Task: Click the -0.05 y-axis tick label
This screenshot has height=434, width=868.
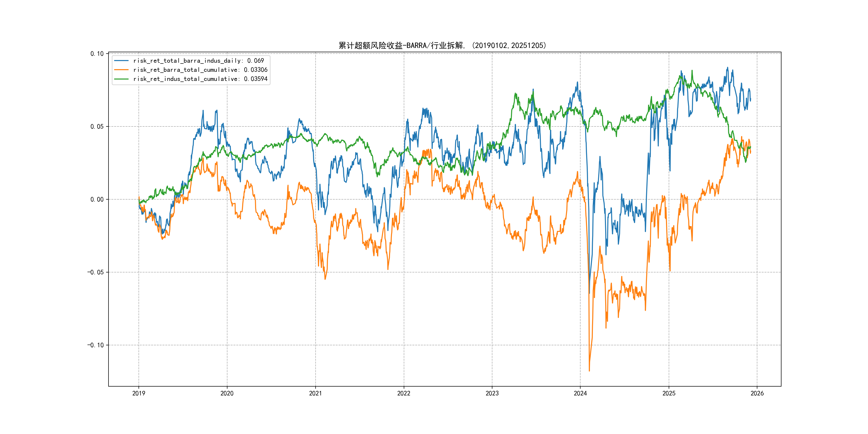Action: click(96, 272)
